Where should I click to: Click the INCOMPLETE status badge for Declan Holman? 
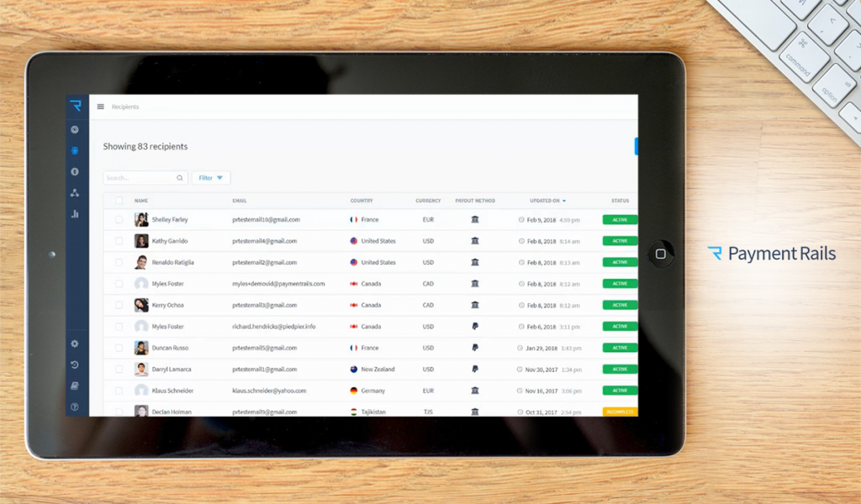(619, 412)
